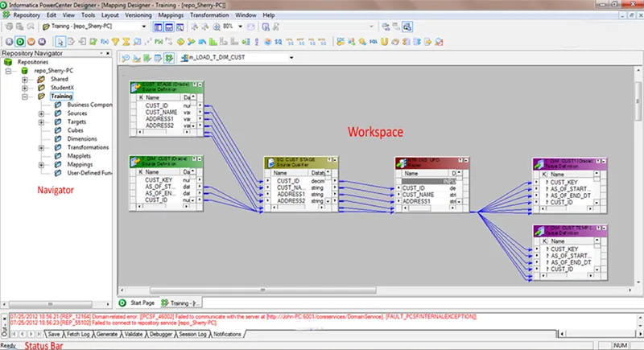Expand the Mappings node
The width and height of the screenshot is (644, 350).
(41, 164)
